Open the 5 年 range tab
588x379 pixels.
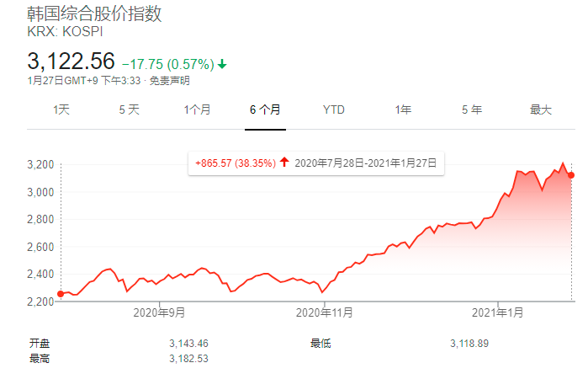coord(471,109)
